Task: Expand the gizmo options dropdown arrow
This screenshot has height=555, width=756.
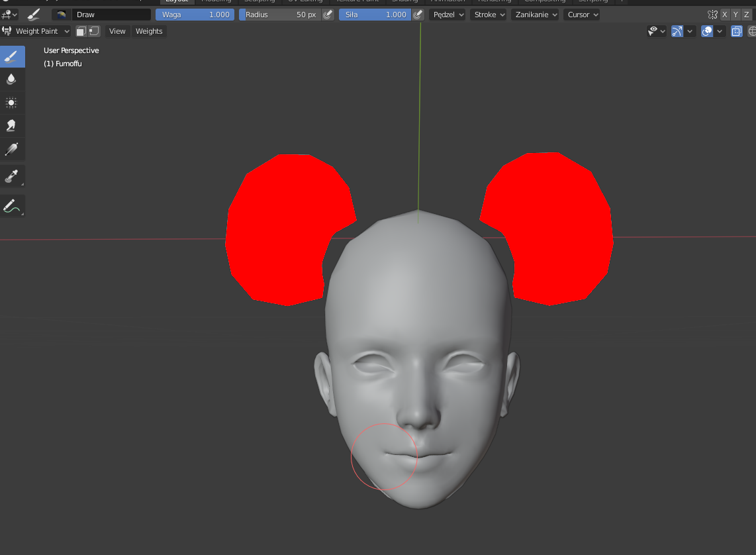Action: click(690, 31)
